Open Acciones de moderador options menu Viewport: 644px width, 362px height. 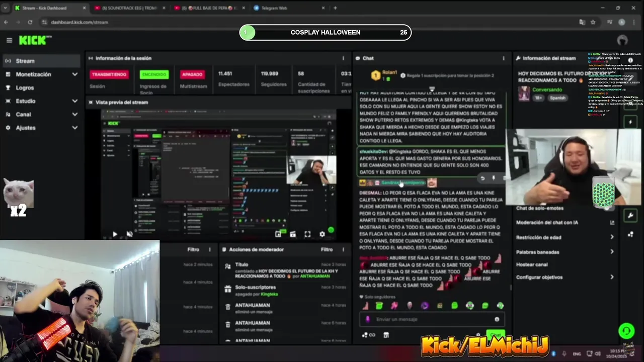pyautogui.click(x=343, y=249)
